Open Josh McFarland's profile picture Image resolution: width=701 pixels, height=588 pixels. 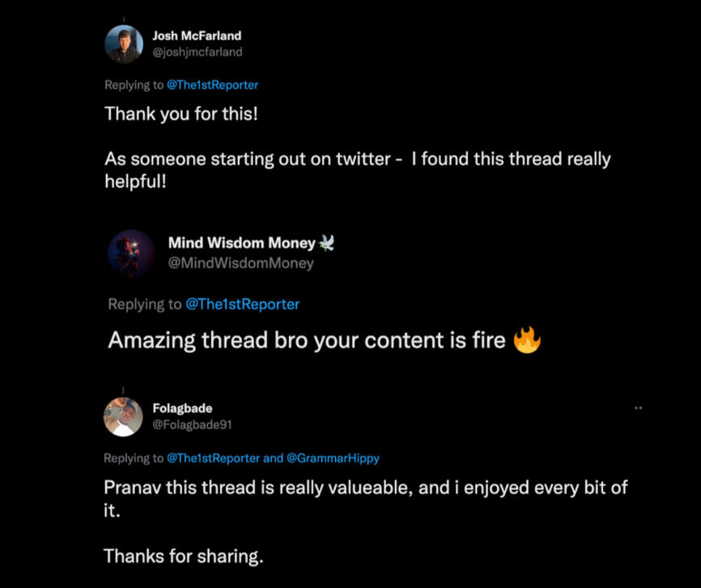click(x=124, y=44)
